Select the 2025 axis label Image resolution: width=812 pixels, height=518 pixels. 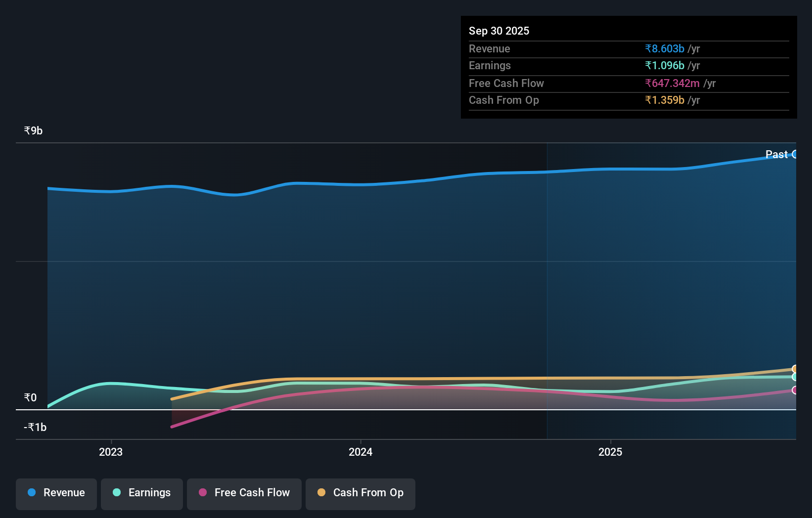click(x=610, y=452)
